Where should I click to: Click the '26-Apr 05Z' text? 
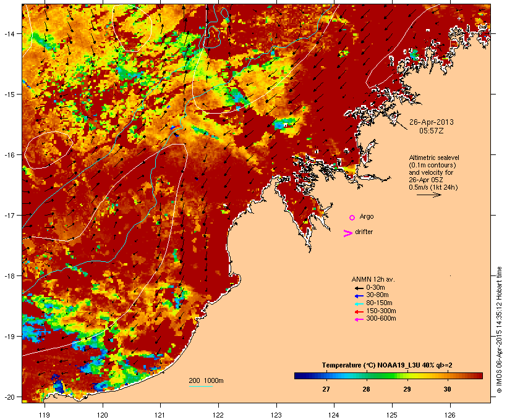426,180
